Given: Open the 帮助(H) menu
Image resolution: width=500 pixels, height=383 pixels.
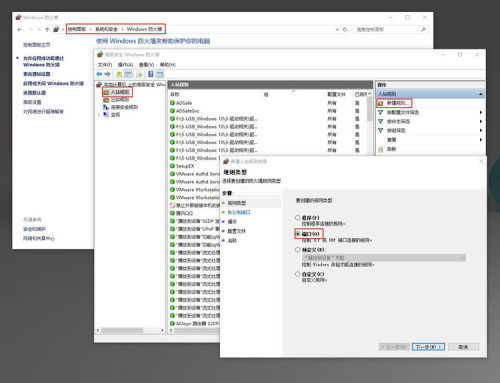Looking at the screenshot, I should (x=168, y=64).
